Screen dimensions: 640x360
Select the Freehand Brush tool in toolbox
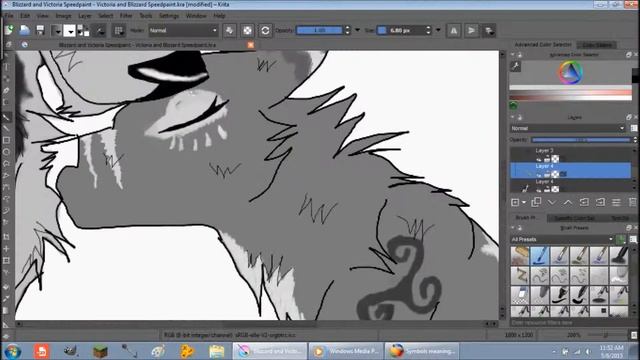click(6, 117)
